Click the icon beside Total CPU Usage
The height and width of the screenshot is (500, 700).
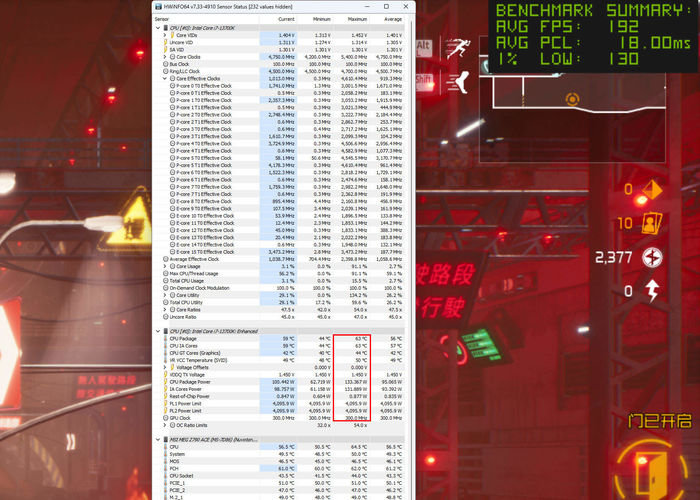pyautogui.click(x=166, y=281)
